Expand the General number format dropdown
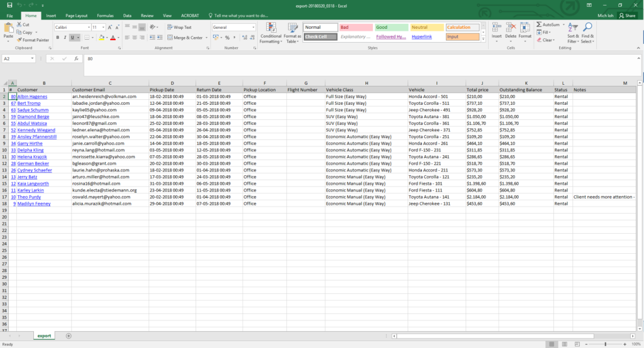Viewport: 644px width, 348px height. [x=253, y=28]
